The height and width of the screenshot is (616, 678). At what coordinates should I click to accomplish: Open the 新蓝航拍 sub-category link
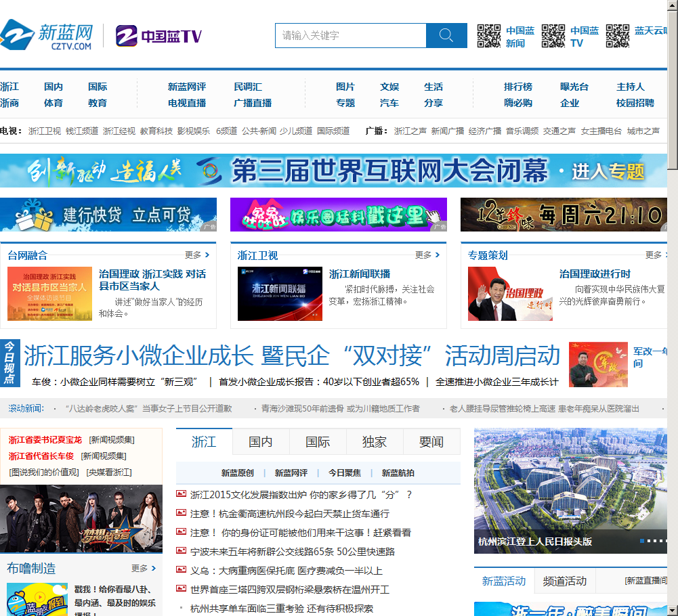click(x=398, y=473)
